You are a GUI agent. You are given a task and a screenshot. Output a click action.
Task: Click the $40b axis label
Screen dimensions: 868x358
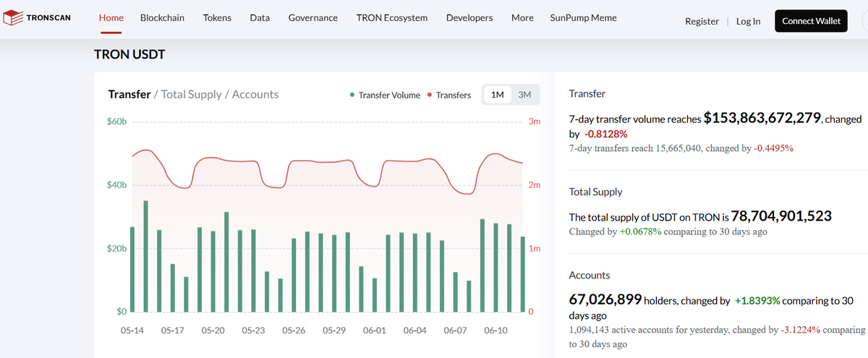[118, 185]
